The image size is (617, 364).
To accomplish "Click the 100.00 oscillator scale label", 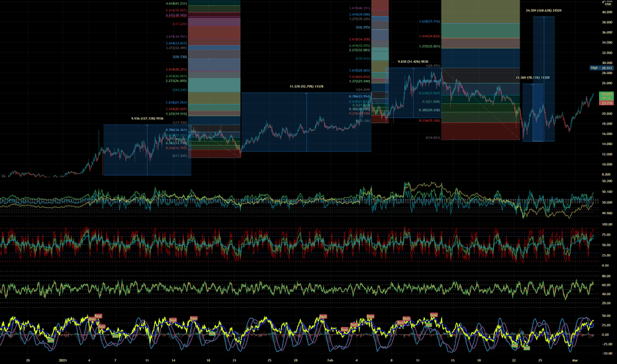I will (x=607, y=224).
